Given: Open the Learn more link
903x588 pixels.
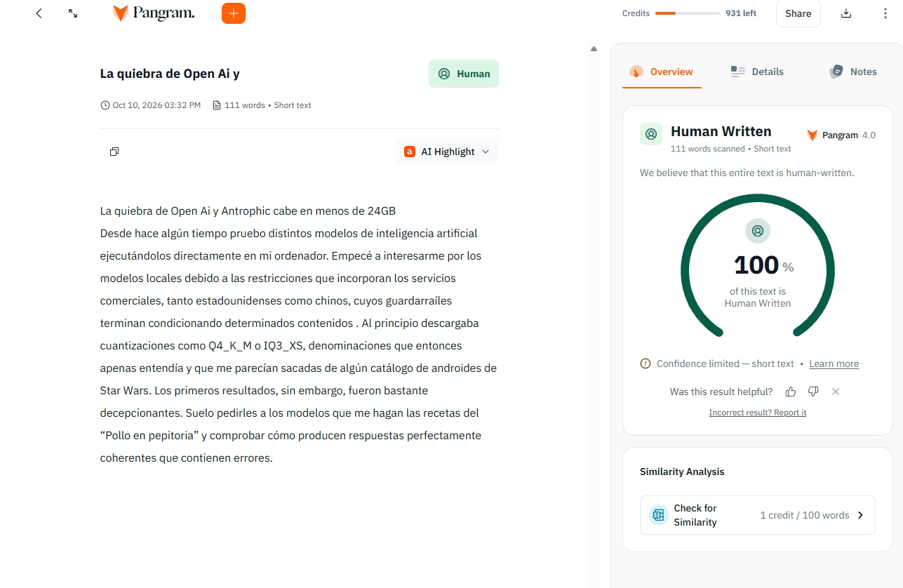Looking at the screenshot, I should [x=834, y=363].
